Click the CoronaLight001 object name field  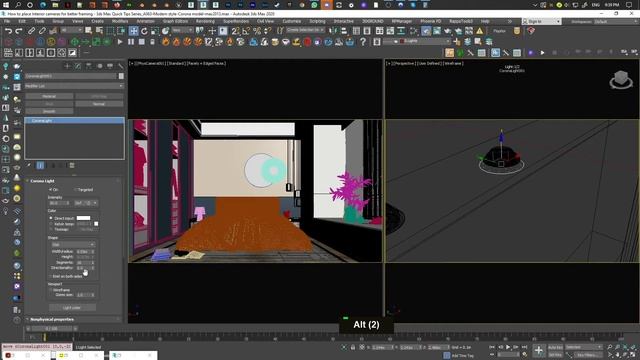tap(71, 76)
